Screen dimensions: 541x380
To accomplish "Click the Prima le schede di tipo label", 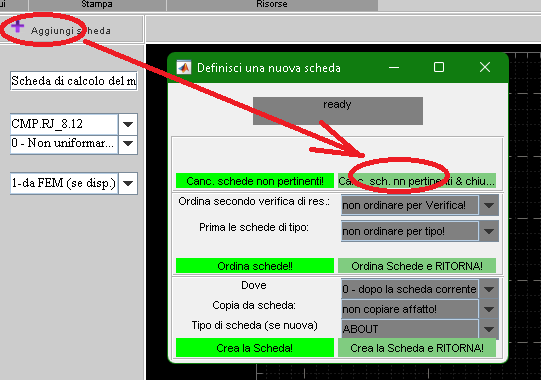I will click(x=254, y=227).
